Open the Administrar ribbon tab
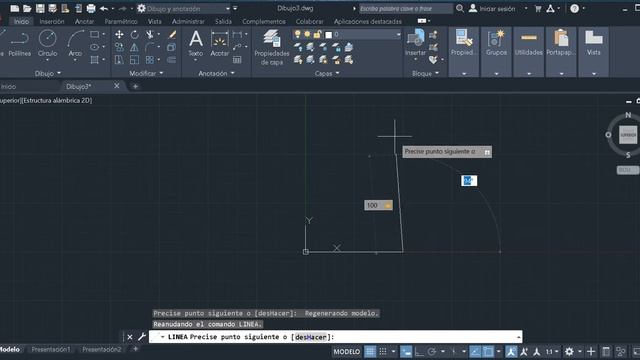640x360 pixels. (188, 21)
